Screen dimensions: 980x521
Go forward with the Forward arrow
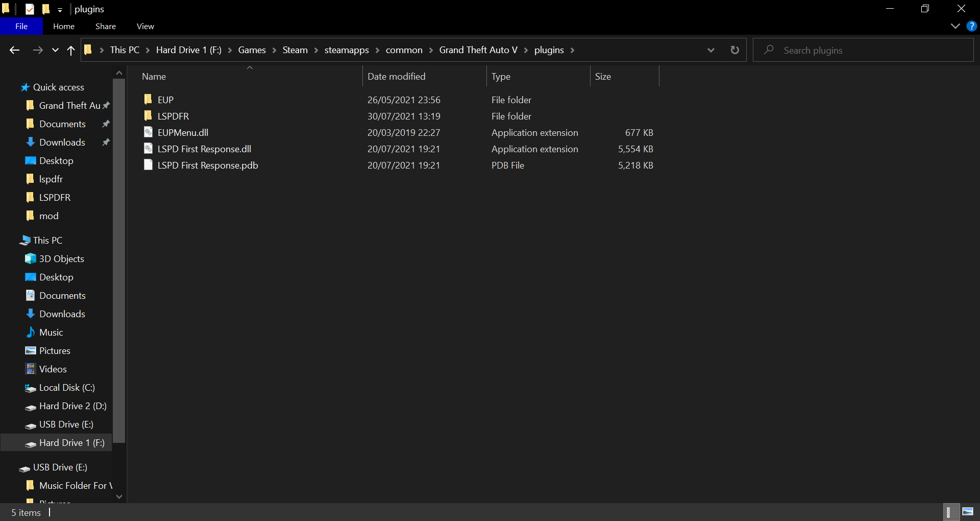[x=38, y=50]
